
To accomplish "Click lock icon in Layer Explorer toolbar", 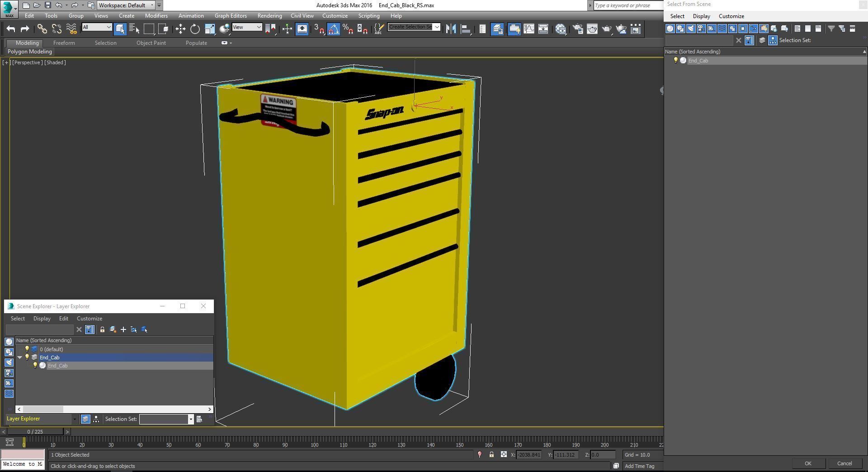I will pos(102,330).
